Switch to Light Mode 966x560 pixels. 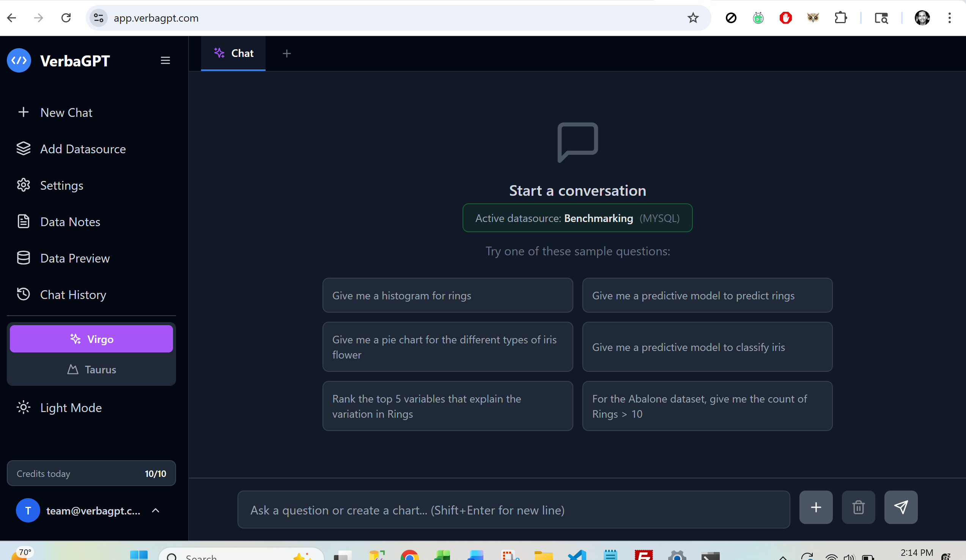[71, 407]
